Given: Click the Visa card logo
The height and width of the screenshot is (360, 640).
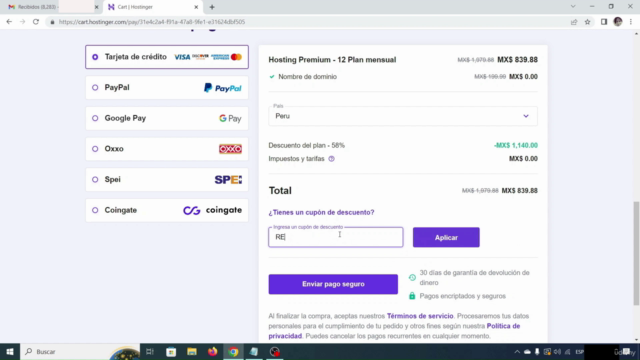Looking at the screenshot, I should [x=182, y=57].
